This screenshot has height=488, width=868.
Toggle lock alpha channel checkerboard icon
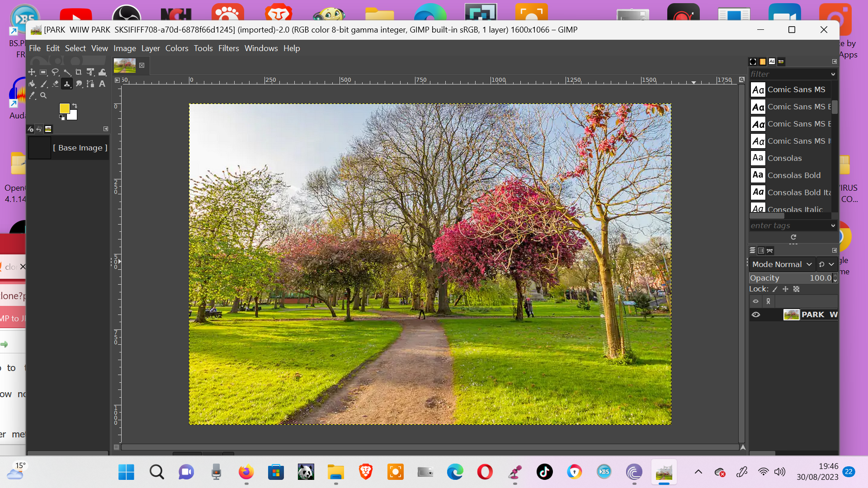(797, 289)
